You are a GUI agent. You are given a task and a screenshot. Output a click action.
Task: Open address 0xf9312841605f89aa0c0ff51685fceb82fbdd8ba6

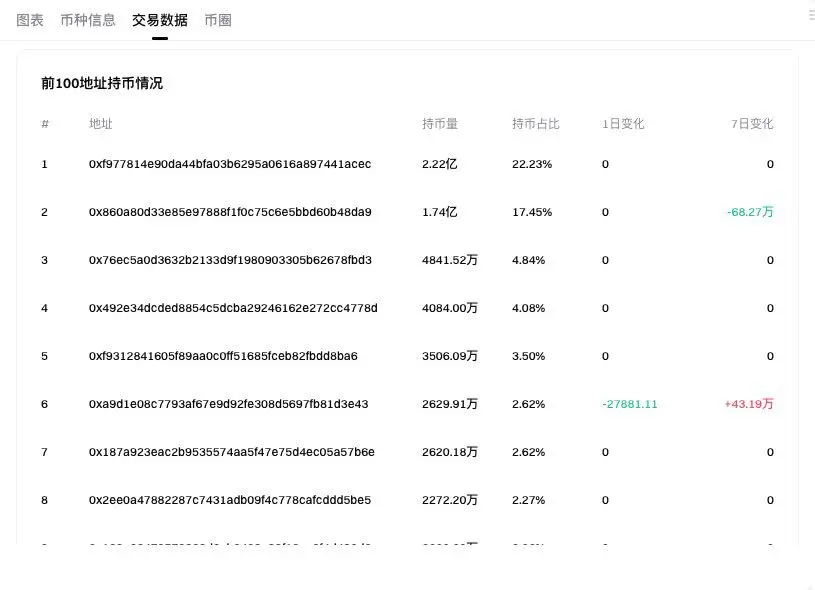click(x=223, y=356)
